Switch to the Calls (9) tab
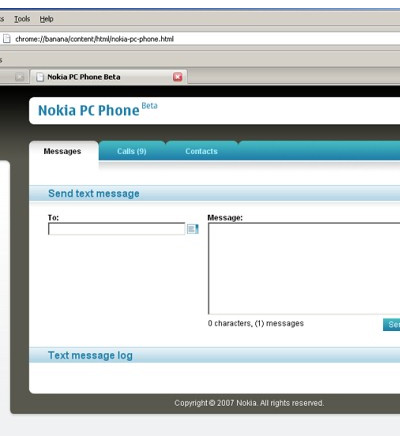The width and height of the screenshot is (400, 444). [x=132, y=151]
